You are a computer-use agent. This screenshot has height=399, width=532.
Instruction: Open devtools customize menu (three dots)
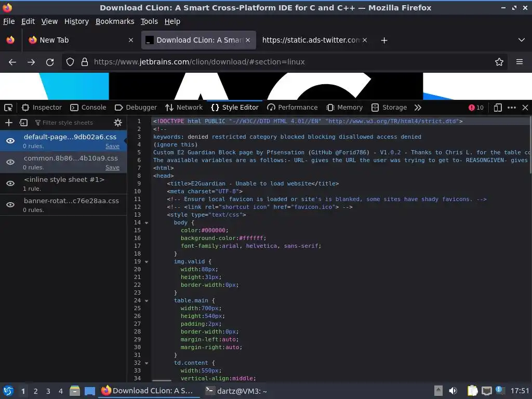click(x=512, y=108)
